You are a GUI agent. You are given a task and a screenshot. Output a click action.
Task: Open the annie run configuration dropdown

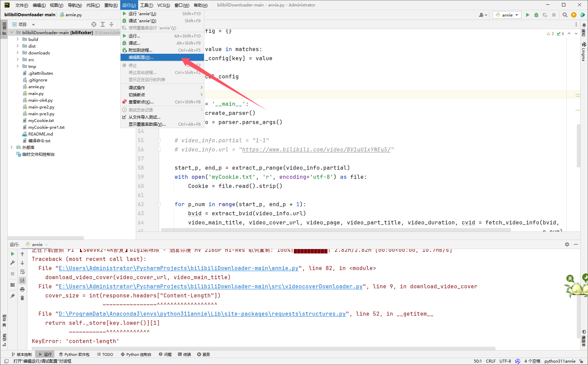[x=507, y=15]
